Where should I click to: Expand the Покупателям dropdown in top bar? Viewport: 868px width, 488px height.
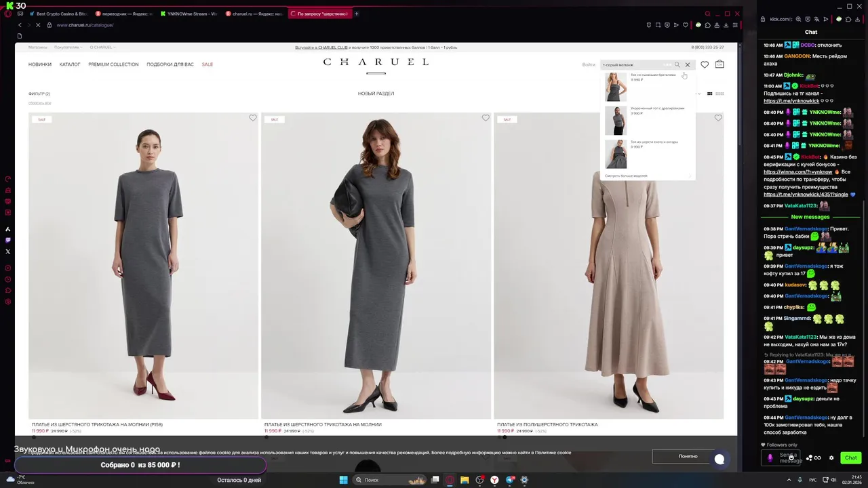pos(68,47)
